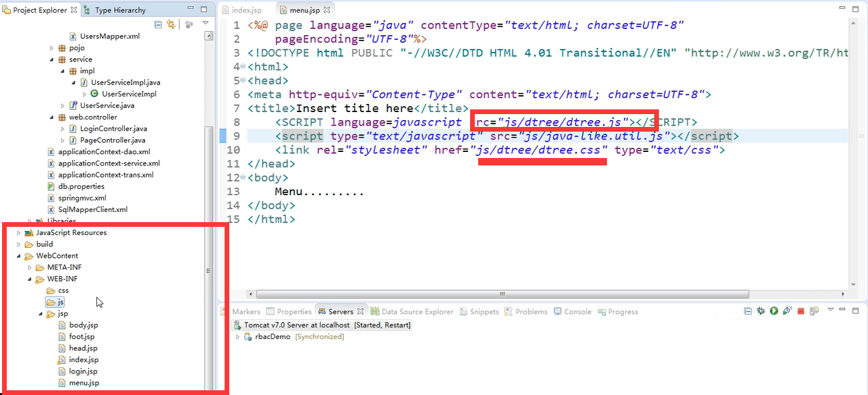Open the Properties view tab
868x395 pixels.
tap(289, 311)
